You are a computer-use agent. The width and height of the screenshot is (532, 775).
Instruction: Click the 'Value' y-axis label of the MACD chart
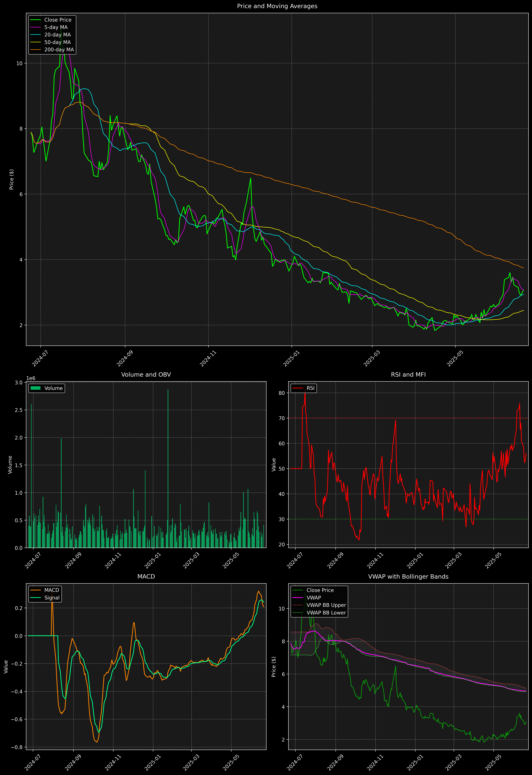coord(6,667)
